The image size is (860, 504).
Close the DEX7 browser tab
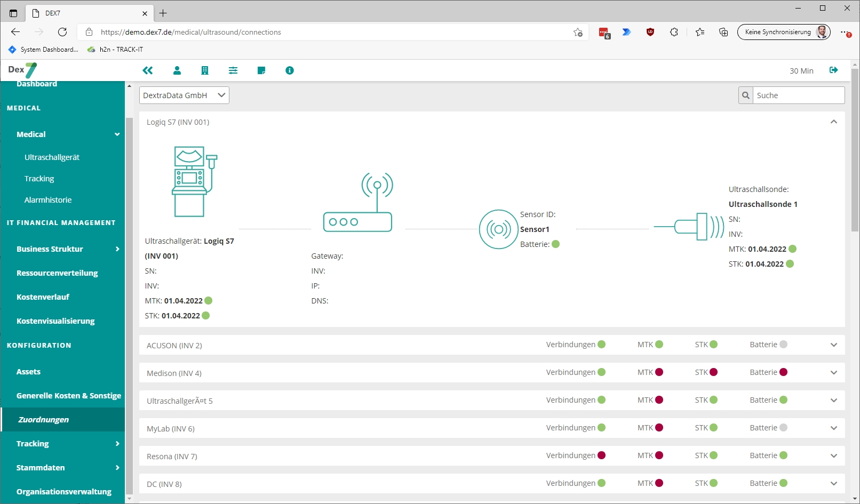145,13
